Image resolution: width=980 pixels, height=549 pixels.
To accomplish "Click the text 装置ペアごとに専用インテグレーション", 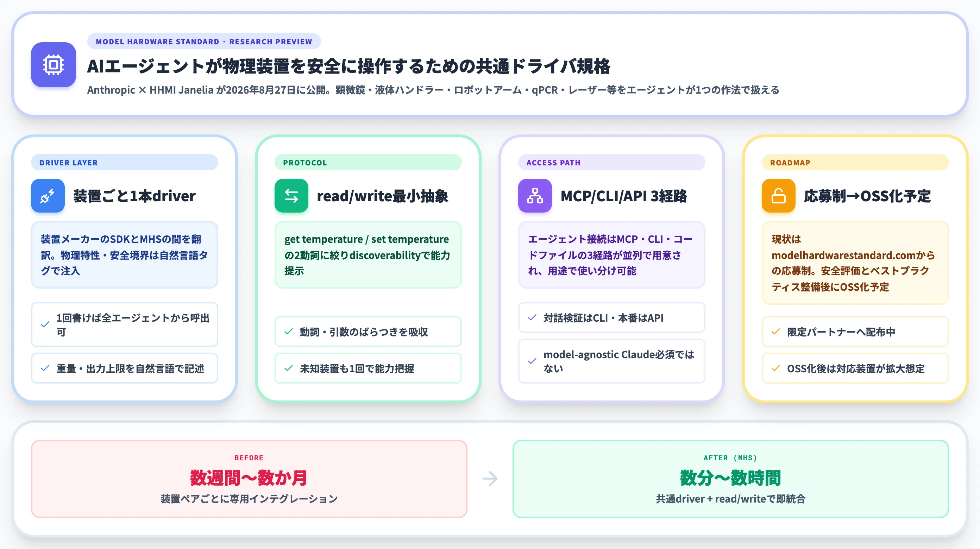I will pyautogui.click(x=249, y=499).
